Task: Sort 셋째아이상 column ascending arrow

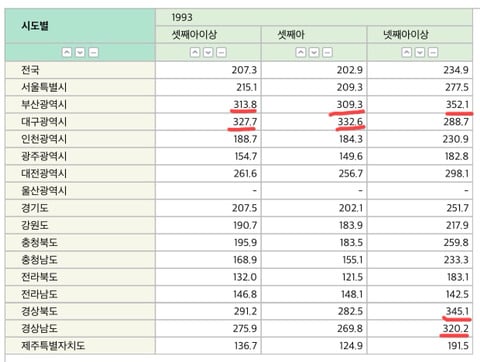Action: (x=195, y=52)
